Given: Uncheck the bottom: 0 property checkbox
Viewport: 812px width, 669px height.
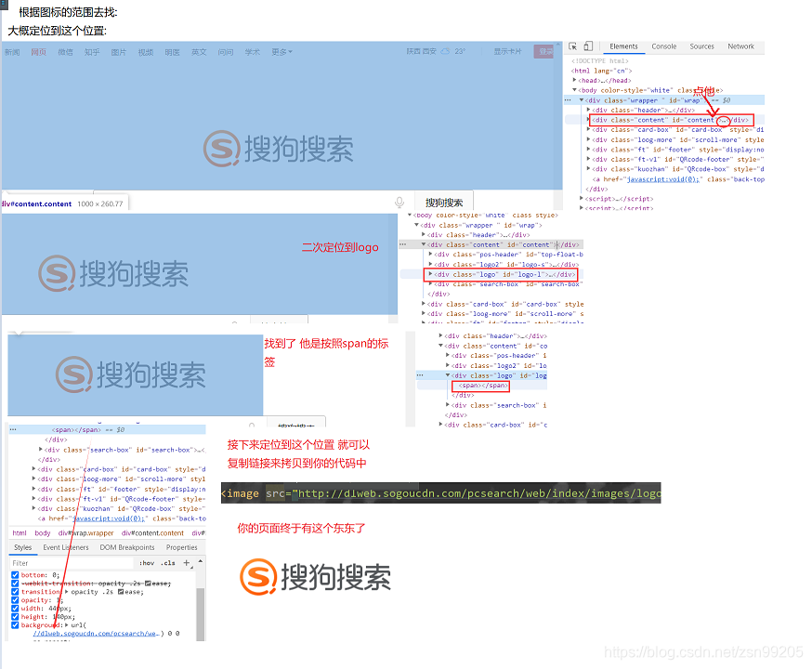Looking at the screenshot, I should coord(15,575).
